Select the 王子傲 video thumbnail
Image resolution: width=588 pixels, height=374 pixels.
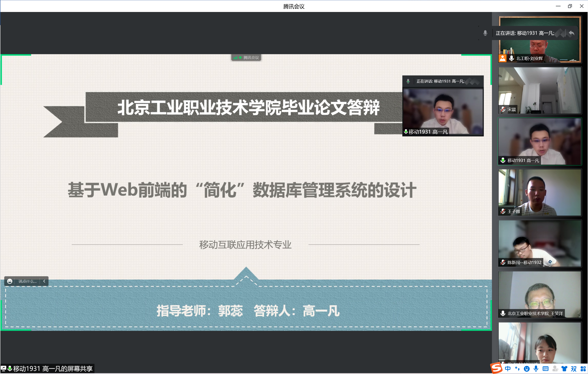click(x=540, y=193)
